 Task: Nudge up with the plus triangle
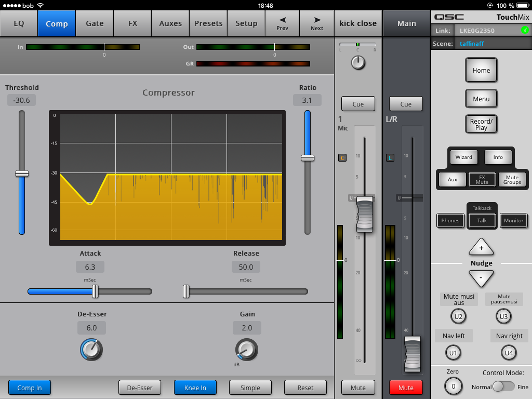coord(481,247)
